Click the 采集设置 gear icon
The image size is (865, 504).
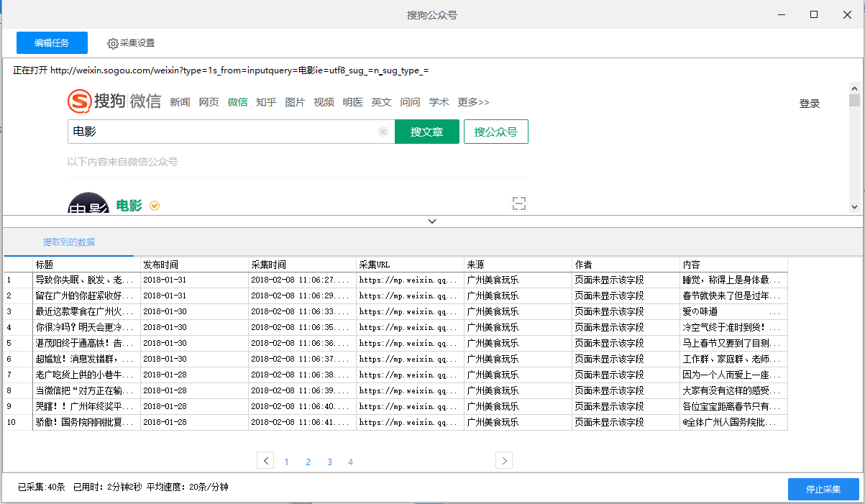113,44
